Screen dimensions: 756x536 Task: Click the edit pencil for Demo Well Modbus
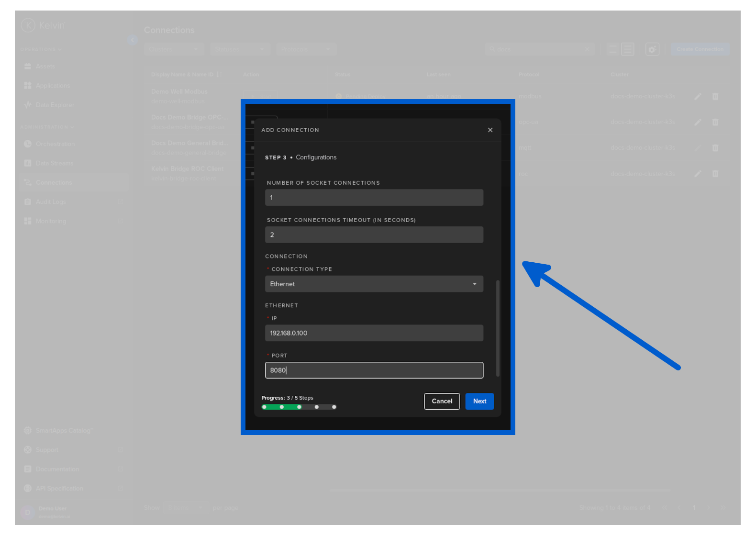coord(698,97)
